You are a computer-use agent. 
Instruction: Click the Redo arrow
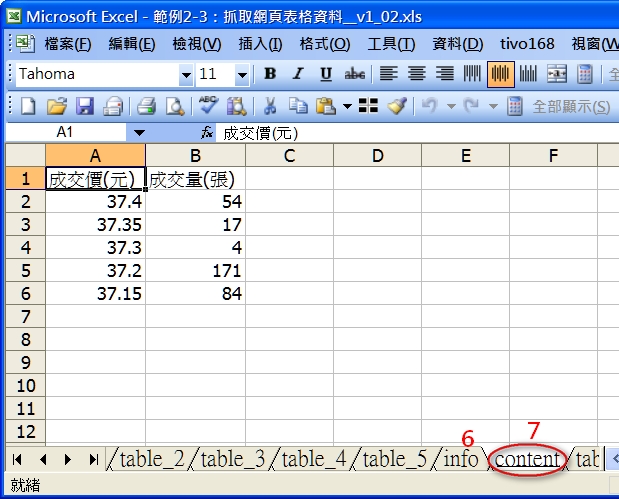tap(471, 106)
